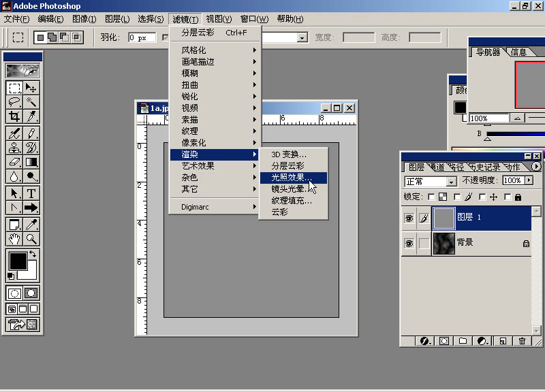Select the Path Component Selection tool
Image resolution: width=545 pixels, height=392 pixels.
coord(14,193)
